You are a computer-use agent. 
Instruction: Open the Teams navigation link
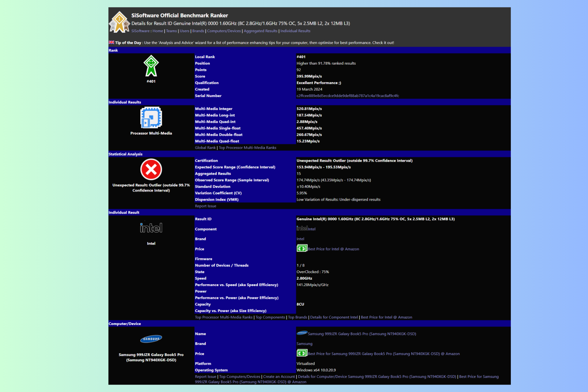[171, 31]
